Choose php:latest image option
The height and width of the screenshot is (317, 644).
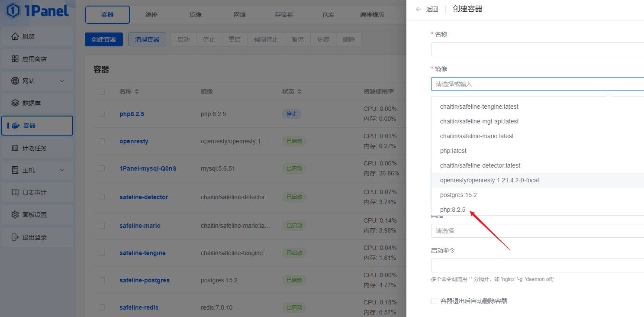tap(538, 151)
